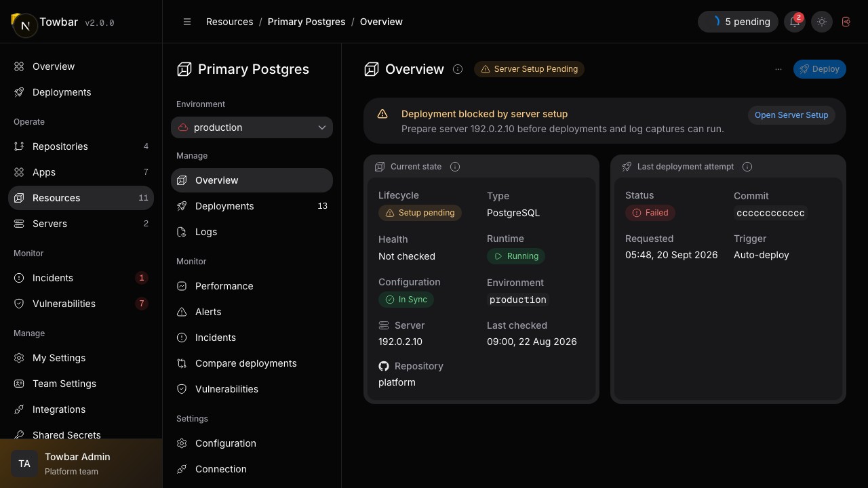Screen dimensions: 868x488
Task: Click the cube icon beside Primary Postgres title
Action: [x=184, y=69]
